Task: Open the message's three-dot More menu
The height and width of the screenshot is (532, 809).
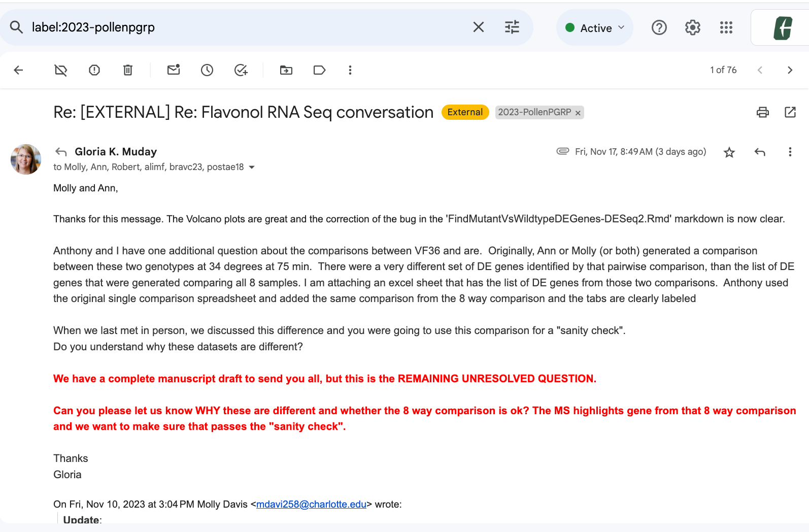Action: (x=790, y=152)
